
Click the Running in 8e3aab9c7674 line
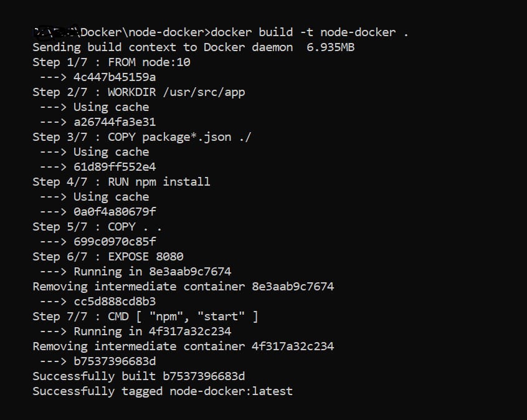(x=152, y=272)
